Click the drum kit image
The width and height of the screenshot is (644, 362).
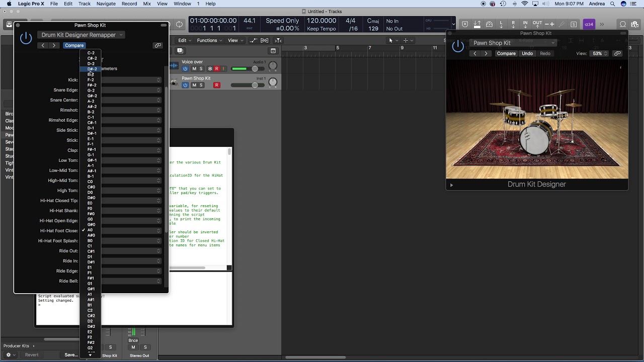537,120
